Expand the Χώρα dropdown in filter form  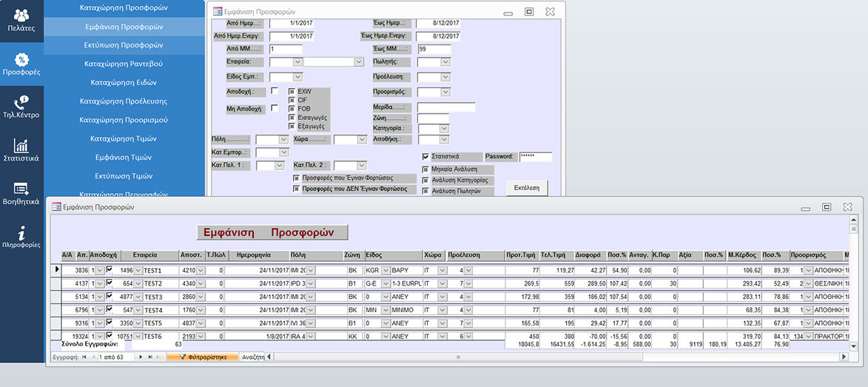click(x=361, y=139)
